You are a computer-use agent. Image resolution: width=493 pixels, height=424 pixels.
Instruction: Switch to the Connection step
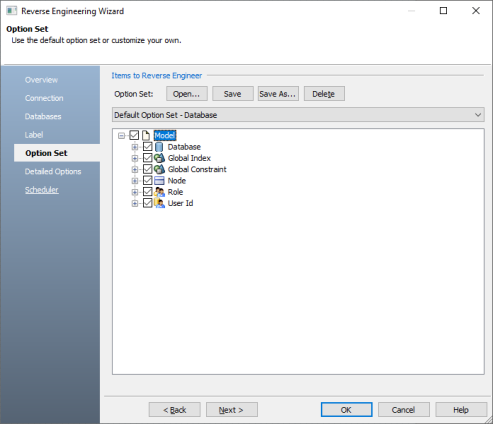[44, 98]
